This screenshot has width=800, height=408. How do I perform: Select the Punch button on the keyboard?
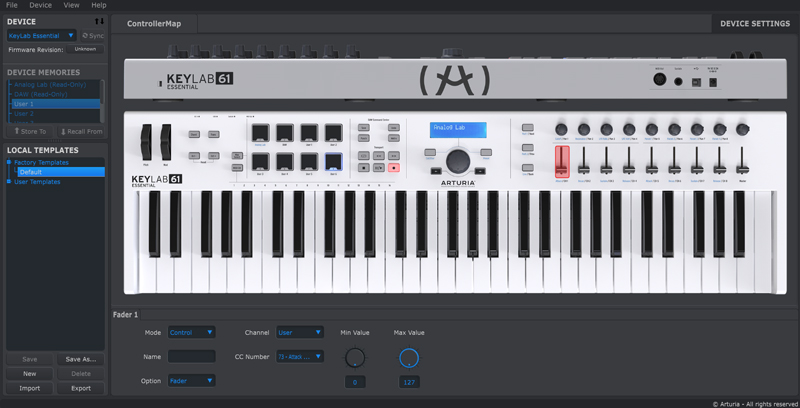(x=364, y=138)
